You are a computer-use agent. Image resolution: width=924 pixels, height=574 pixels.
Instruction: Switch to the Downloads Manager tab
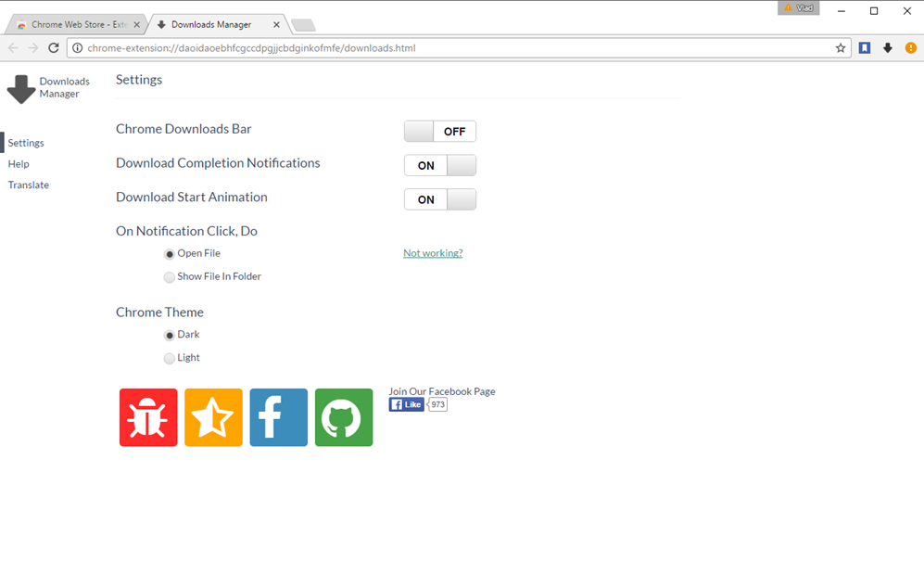(217, 25)
